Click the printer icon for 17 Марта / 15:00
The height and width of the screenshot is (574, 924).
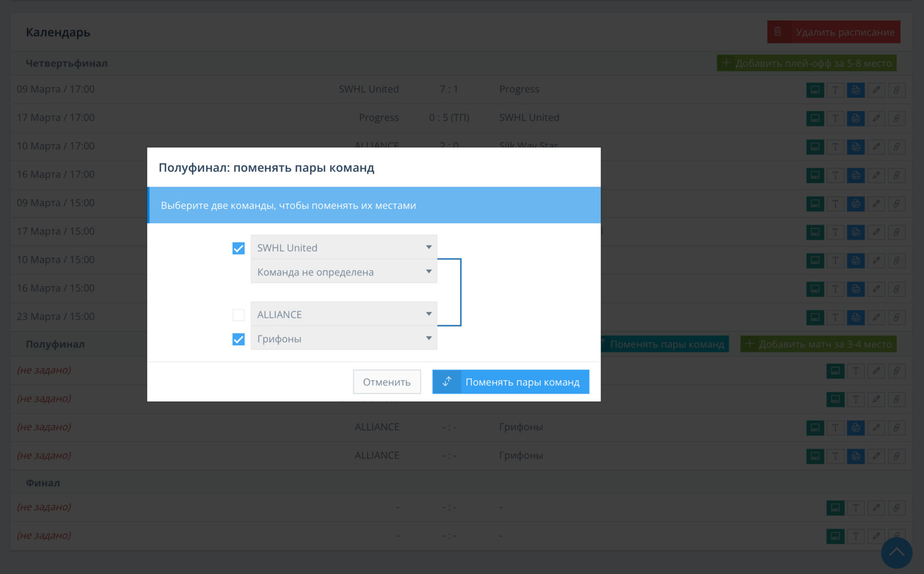[856, 232]
